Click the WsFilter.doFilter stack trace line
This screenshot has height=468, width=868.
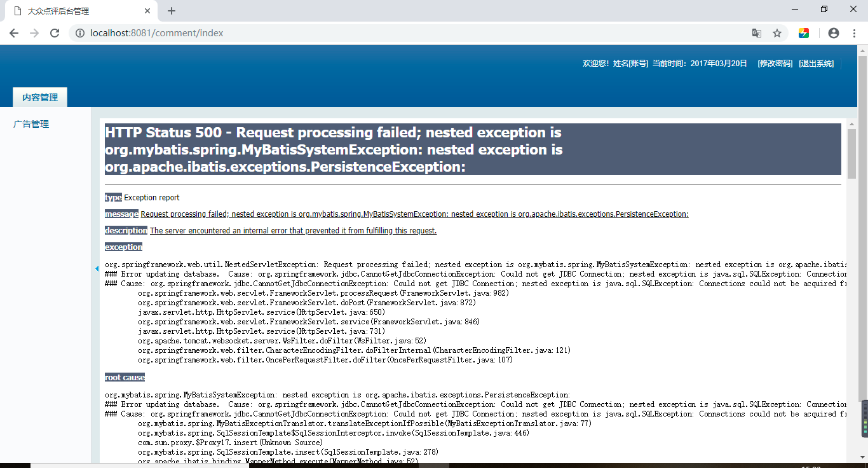[282, 341]
